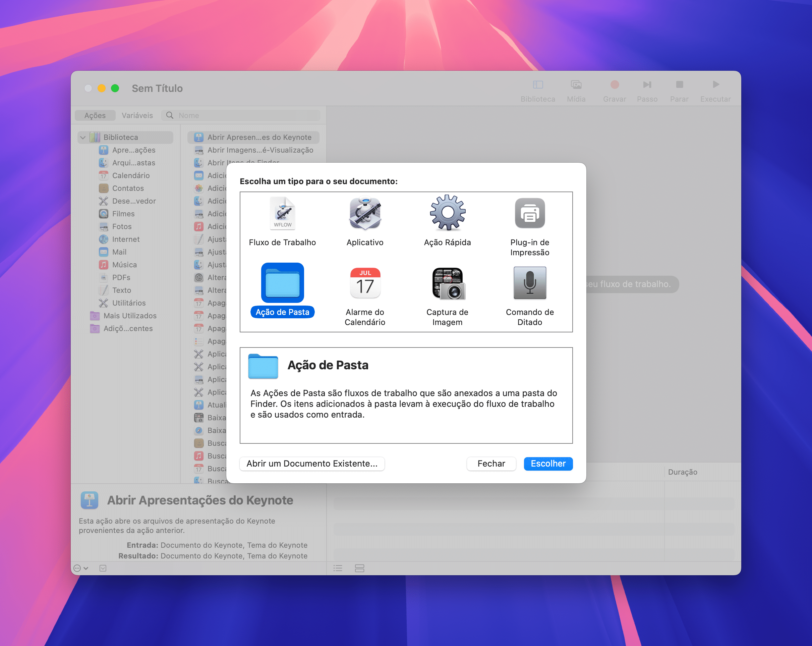Image resolution: width=812 pixels, height=646 pixels.
Task: Select Captura de Imagem type
Action: [x=447, y=296]
